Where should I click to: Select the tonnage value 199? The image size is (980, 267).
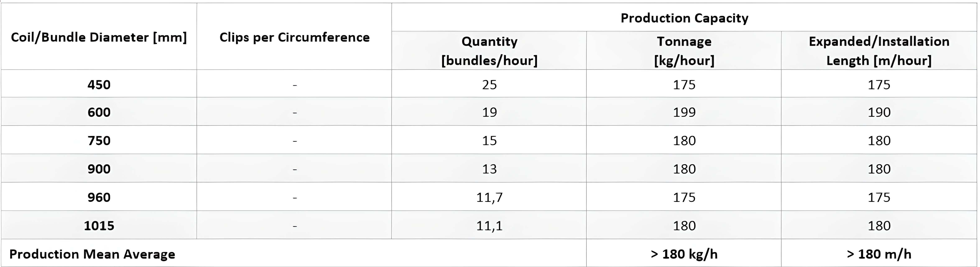[x=684, y=112]
